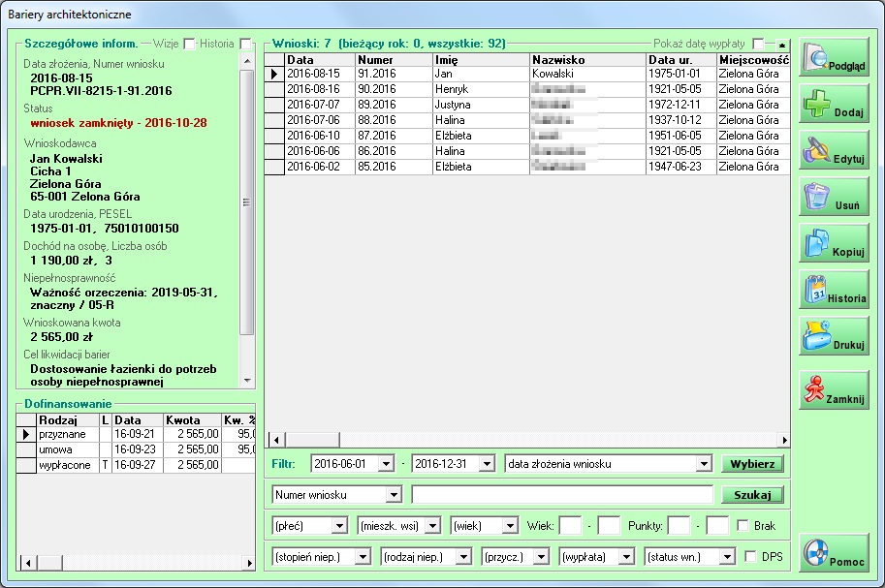Print with the Drukuj button
The image size is (885, 588).
834,336
